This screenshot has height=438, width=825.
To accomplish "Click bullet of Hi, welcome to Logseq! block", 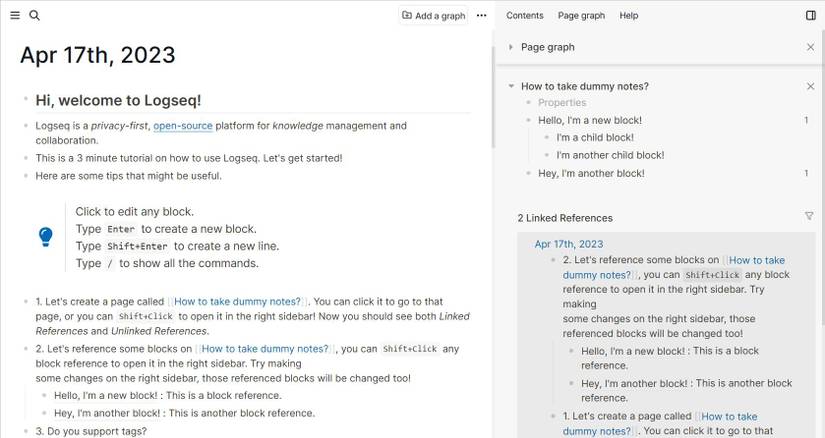I will pos(25,98).
